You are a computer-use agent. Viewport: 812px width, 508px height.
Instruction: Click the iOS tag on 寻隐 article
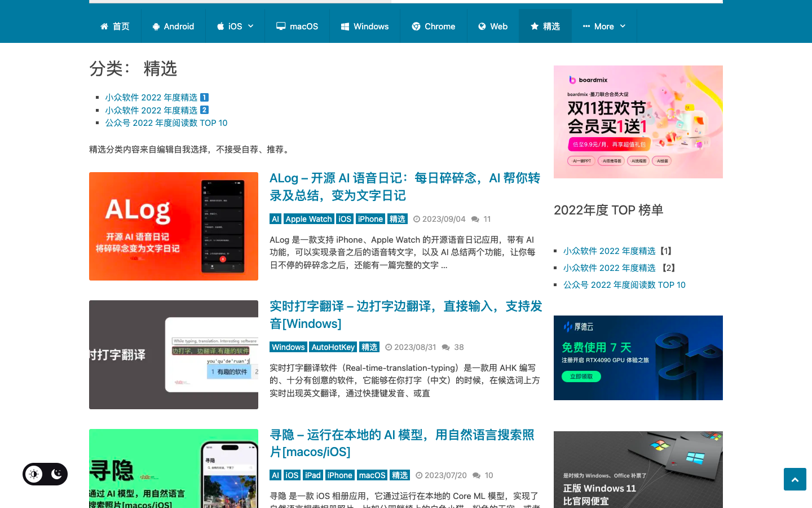[x=292, y=475]
